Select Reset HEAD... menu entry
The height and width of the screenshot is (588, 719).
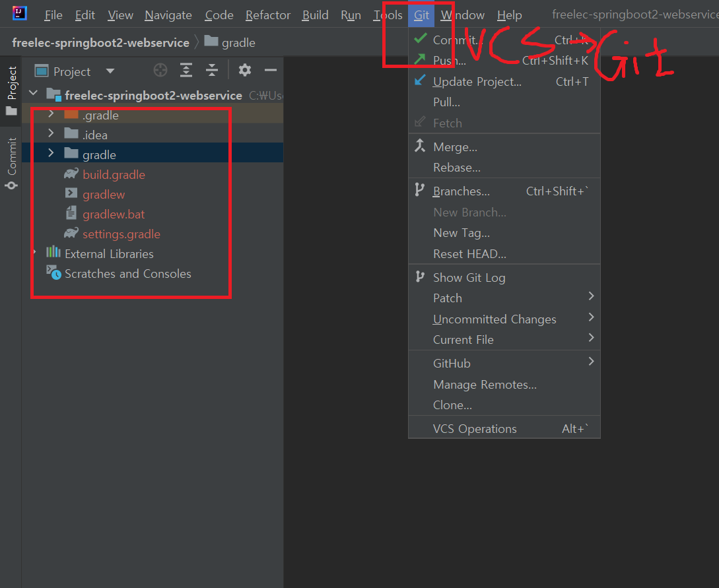coord(504,254)
